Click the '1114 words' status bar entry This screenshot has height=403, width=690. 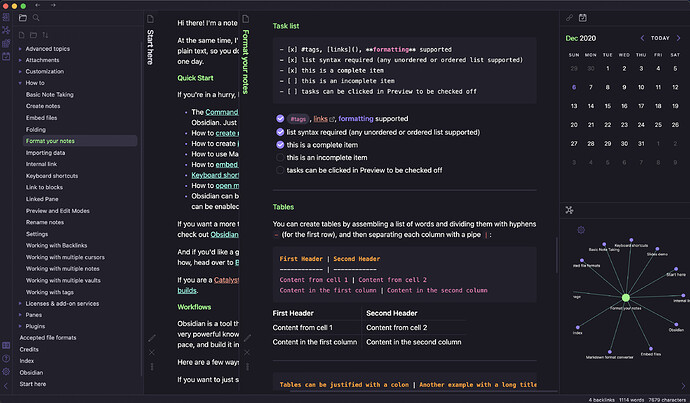[631, 399]
